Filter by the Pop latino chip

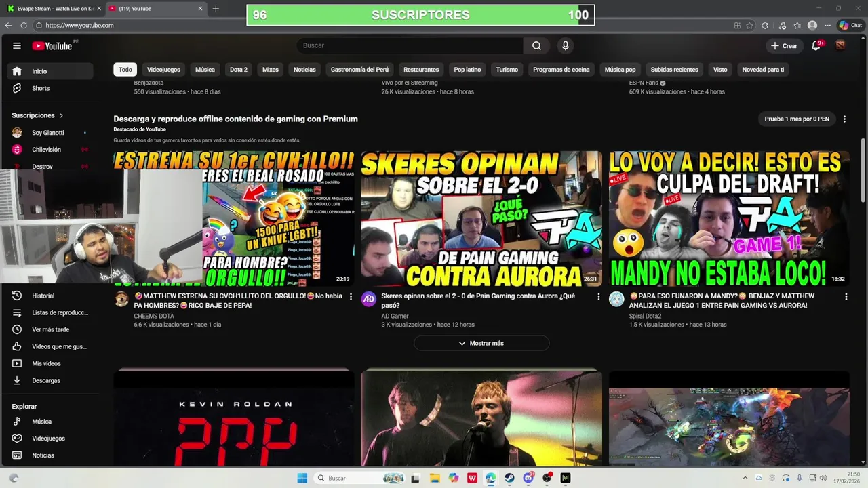pyautogui.click(x=467, y=69)
